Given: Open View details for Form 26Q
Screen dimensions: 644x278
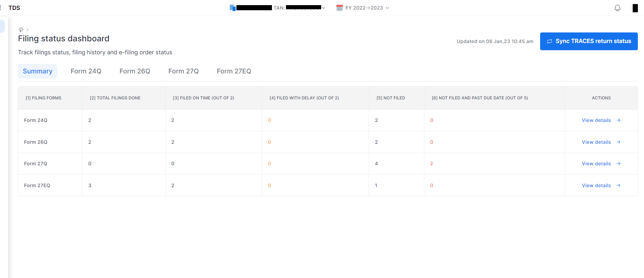Looking at the screenshot, I should (x=596, y=142).
